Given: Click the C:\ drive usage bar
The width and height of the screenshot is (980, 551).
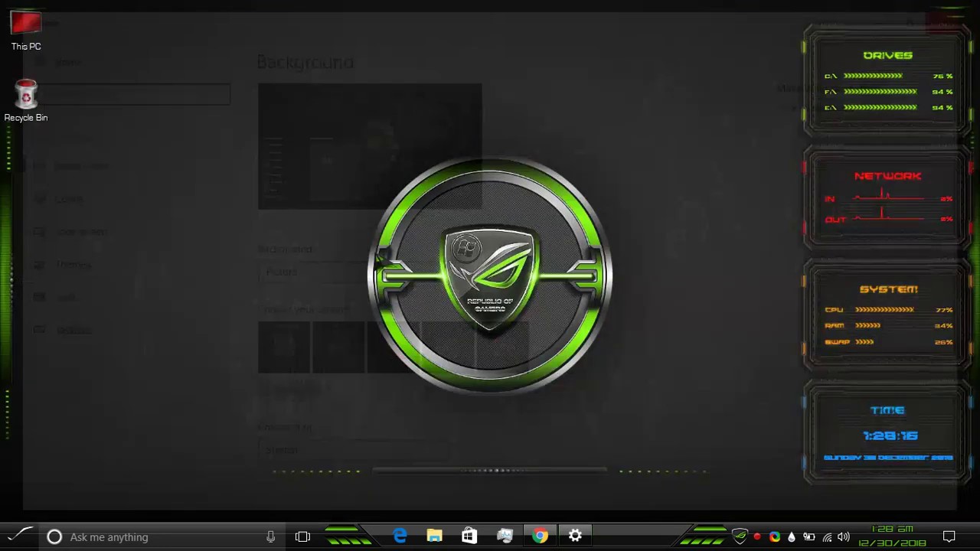Looking at the screenshot, I should click(873, 76).
